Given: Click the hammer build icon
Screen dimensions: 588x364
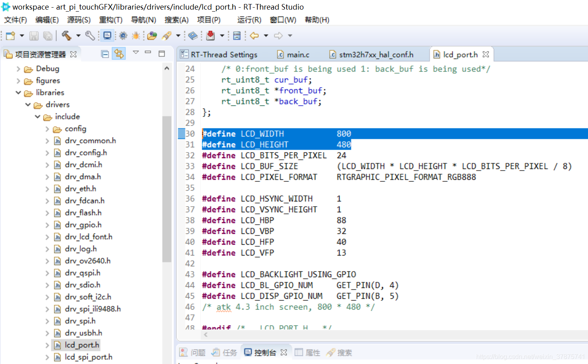Looking at the screenshot, I should (67, 36).
